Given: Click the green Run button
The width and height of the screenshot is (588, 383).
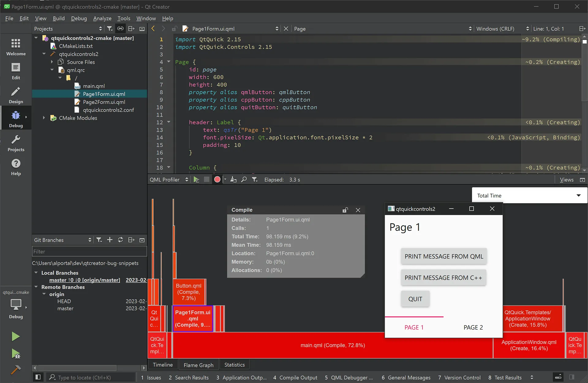Looking at the screenshot, I should pos(16,337).
